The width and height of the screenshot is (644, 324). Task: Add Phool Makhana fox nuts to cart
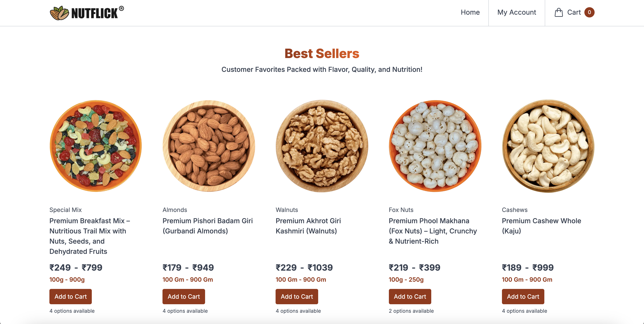pos(410,296)
